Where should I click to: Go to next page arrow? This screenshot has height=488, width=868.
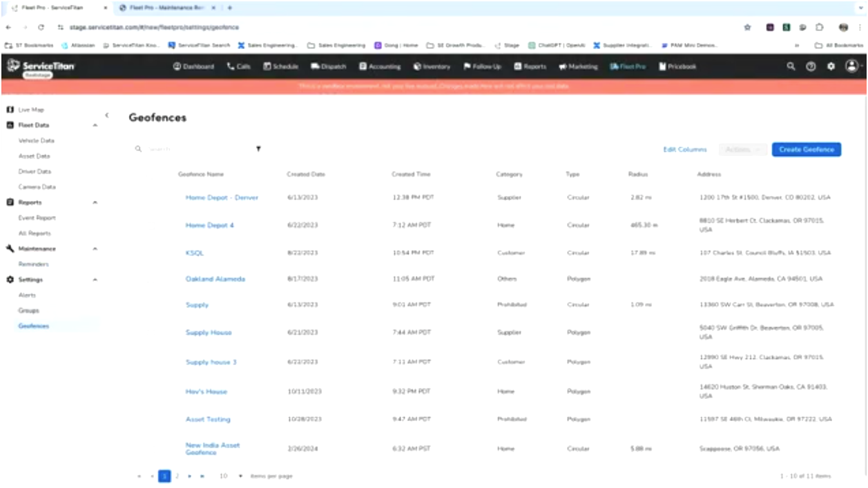(x=189, y=476)
